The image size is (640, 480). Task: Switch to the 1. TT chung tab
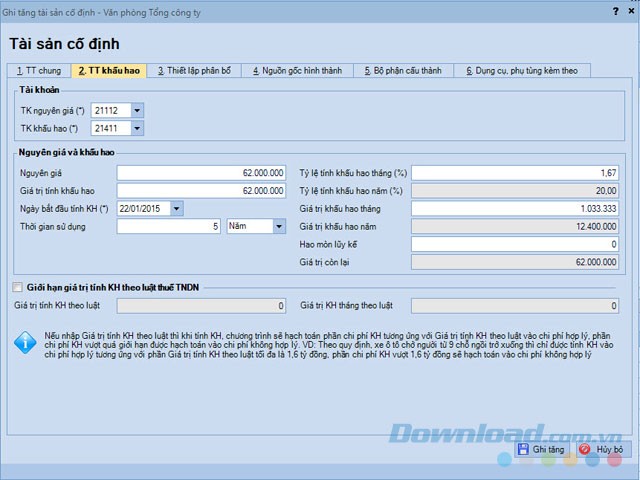tap(39, 71)
